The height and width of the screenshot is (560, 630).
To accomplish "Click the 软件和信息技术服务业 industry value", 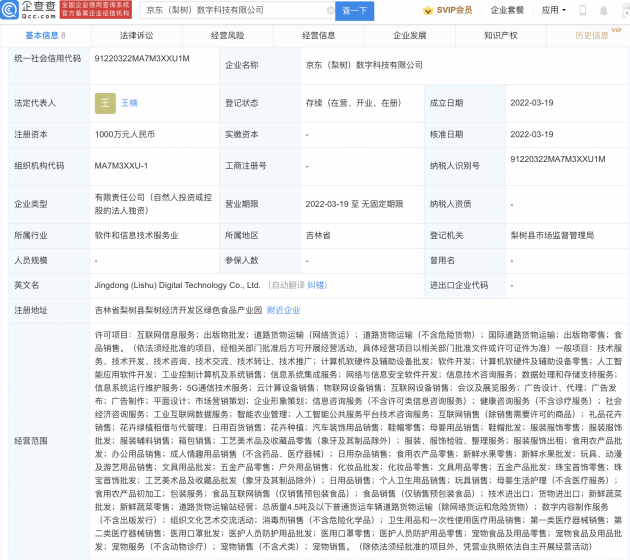I will tap(136, 235).
